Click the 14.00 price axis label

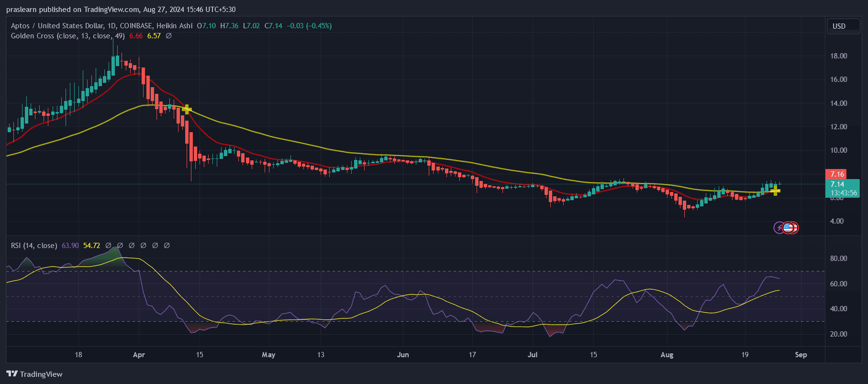point(838,103)
